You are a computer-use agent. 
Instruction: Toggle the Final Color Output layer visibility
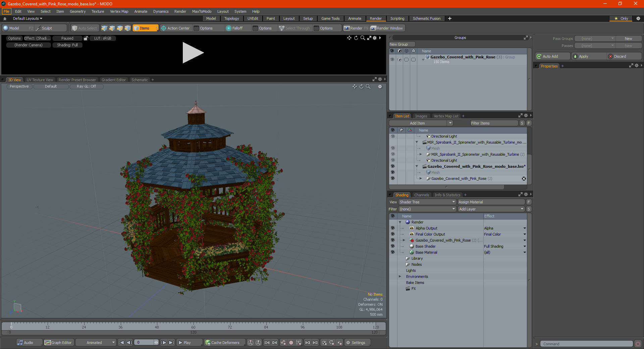point(392,234)
